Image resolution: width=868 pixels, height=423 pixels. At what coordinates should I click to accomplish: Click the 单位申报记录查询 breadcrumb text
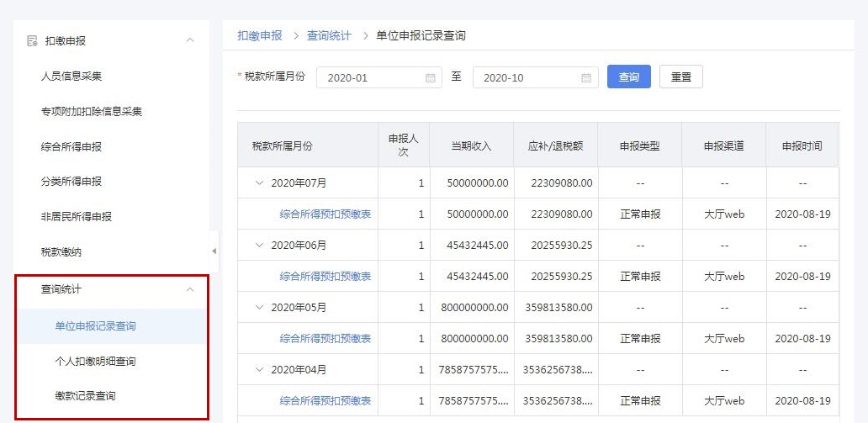(x=421, y=36)
